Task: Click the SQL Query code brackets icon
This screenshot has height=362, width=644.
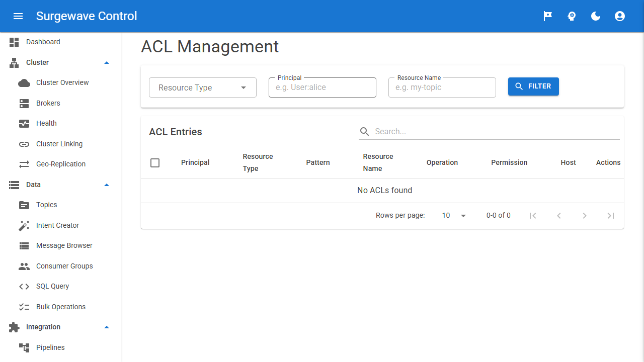Action: 24,286
